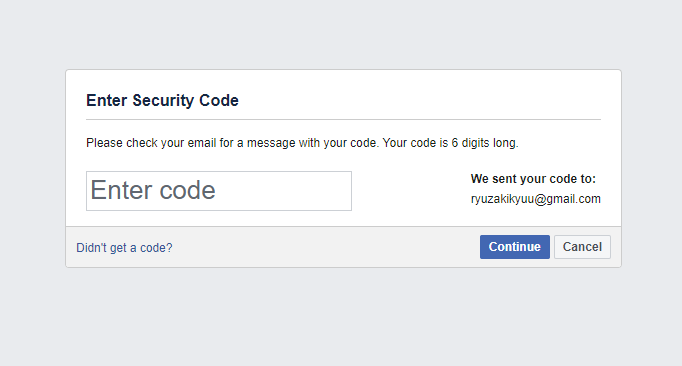This screenshot has width=682, height=366.
Task: Click the phrase "Your code is 6 digits long"
Action: click(449, 143)
